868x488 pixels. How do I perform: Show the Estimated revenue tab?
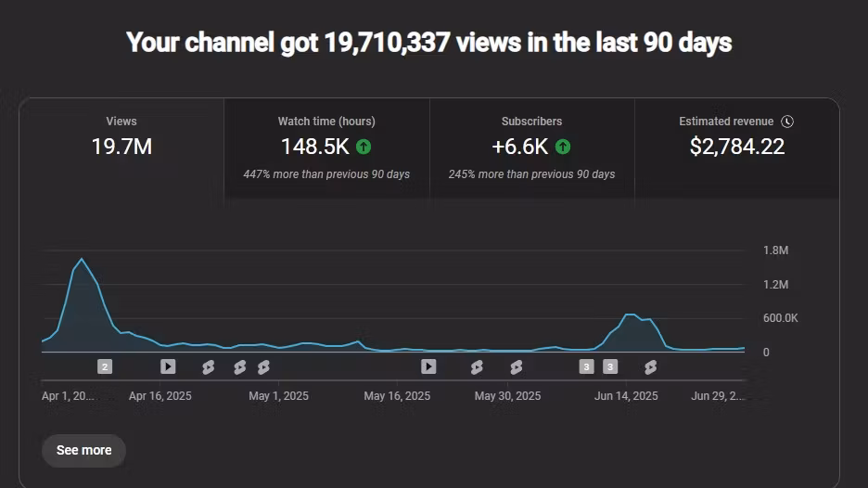(x=736, y=148)
